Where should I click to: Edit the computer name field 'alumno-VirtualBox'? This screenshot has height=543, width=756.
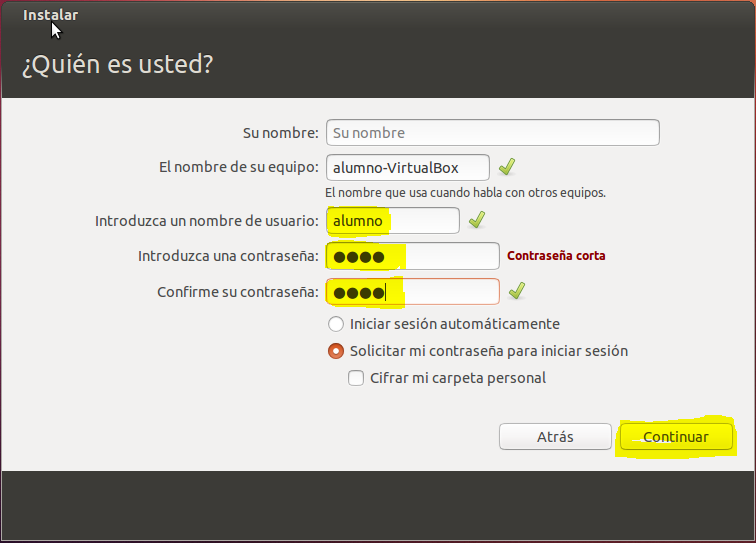pos(408,167)
